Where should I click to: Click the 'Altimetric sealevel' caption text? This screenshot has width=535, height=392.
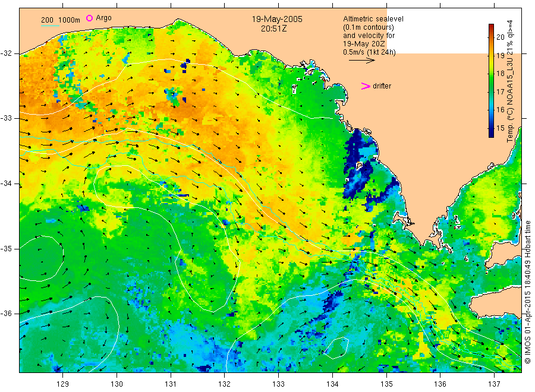click(373, 19)
